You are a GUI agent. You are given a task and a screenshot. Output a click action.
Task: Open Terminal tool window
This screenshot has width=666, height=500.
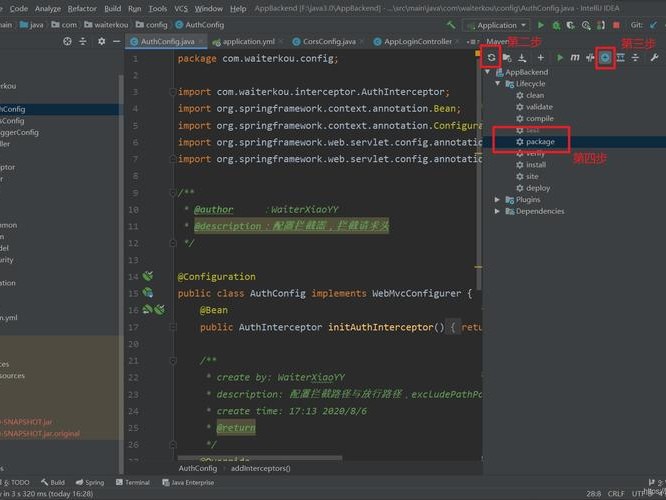point(133,482)
